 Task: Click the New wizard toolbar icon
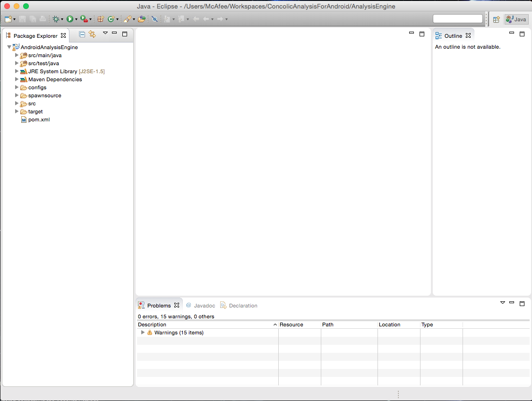click(8, 19)
